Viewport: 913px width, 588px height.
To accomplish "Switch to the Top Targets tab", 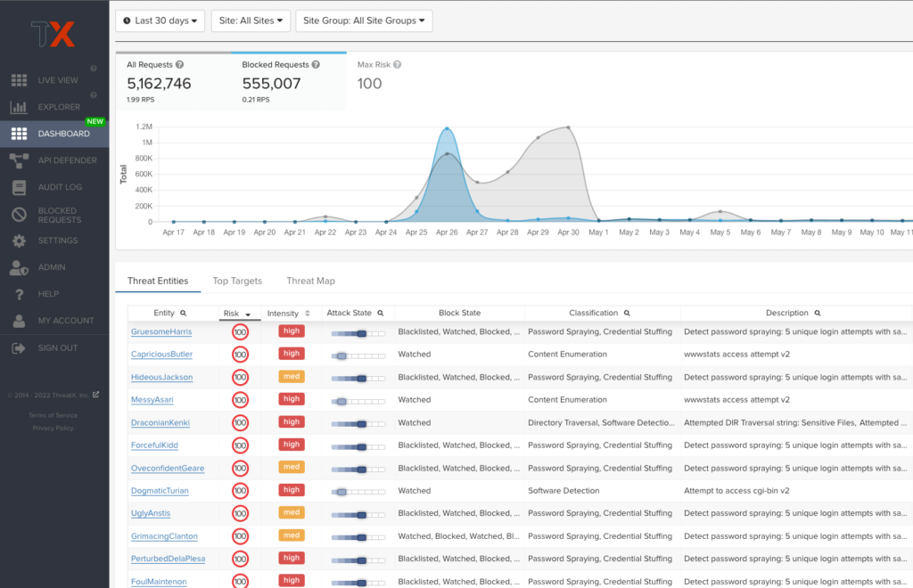I will coord(237,281).
